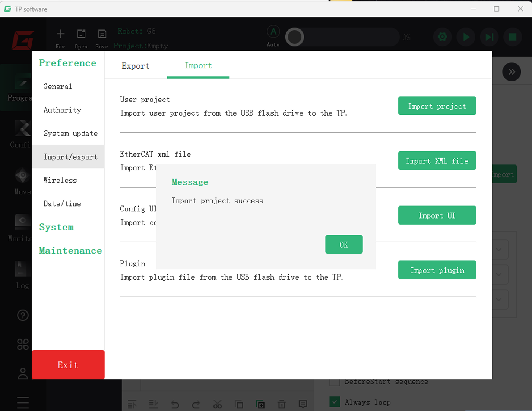Click the move-line-up icon in bottom toolbar
The height and width of the screenshot is (411, 532).
[x=132, y=404]
